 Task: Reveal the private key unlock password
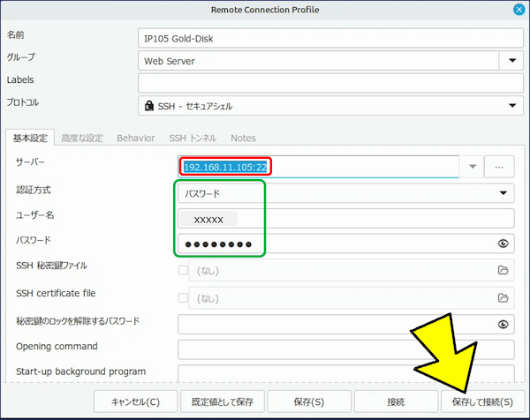coord(503,324)
